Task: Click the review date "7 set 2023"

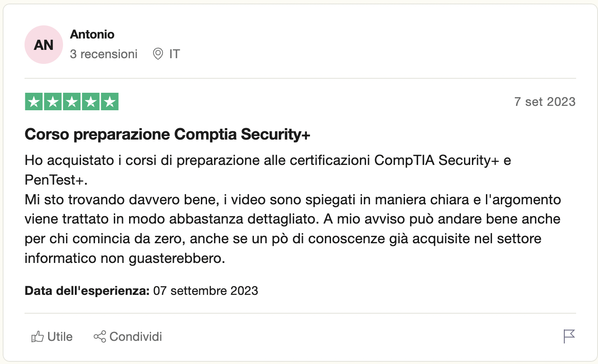Action: click(x=545, y=102)
